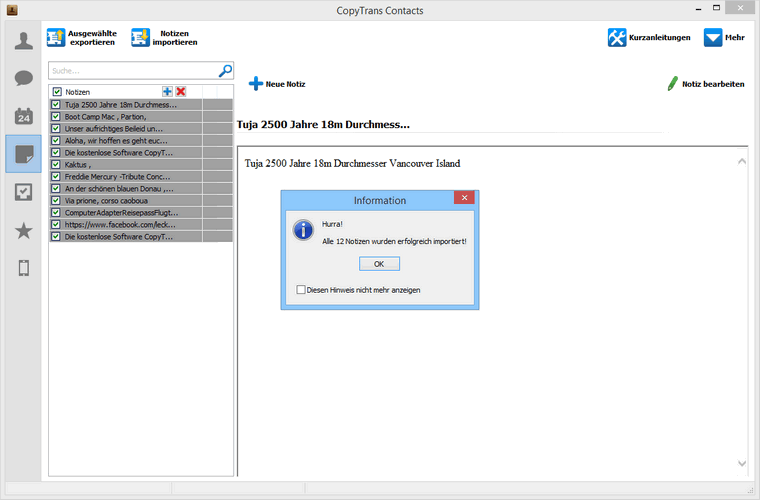The image size is (760, 500).
Task: Open the Messages speech bubble section
Action: click(x=23, y=78)
